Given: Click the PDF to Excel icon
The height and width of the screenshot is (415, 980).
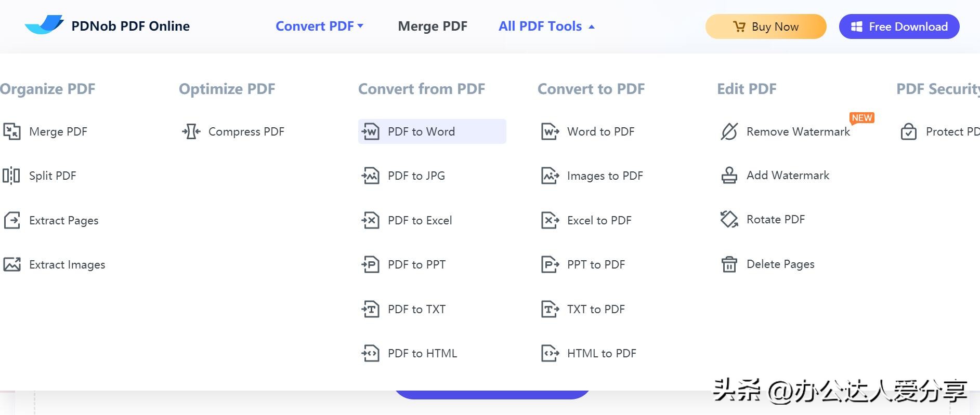Looking at the screenshot, I should (370, 220).
